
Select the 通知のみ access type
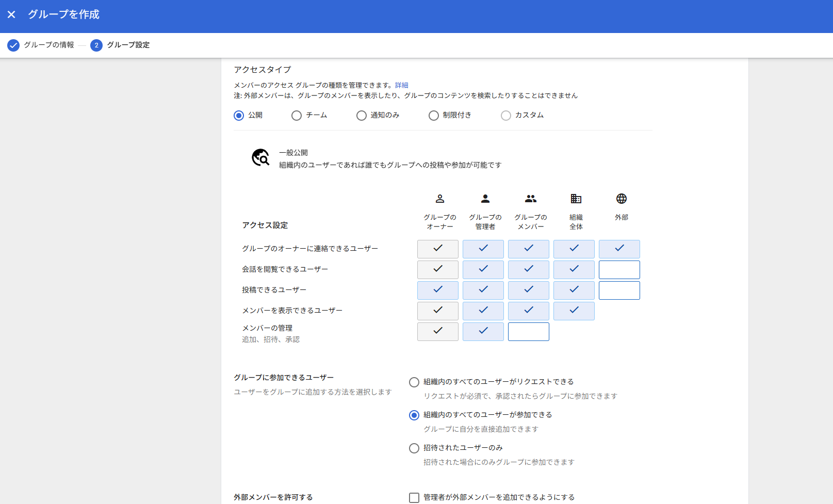point(362,116)
